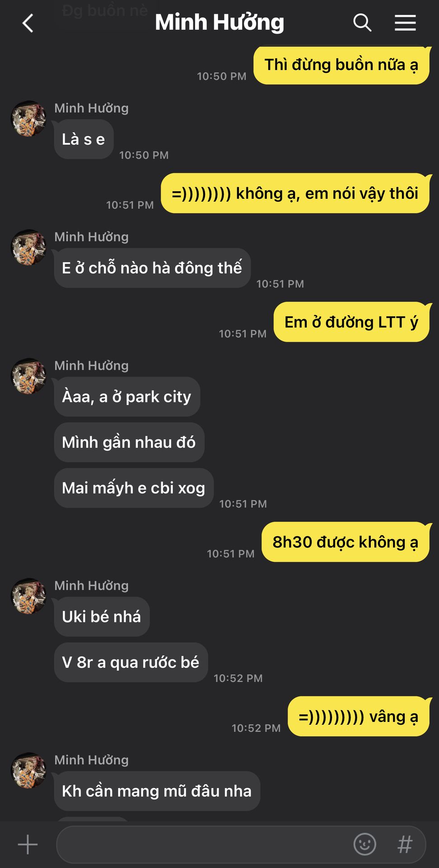The width and height of the screenshot is (439, 868).
Task: Select the "Em ở đường LTT ý" bubble
Action: tap(351, 322)
